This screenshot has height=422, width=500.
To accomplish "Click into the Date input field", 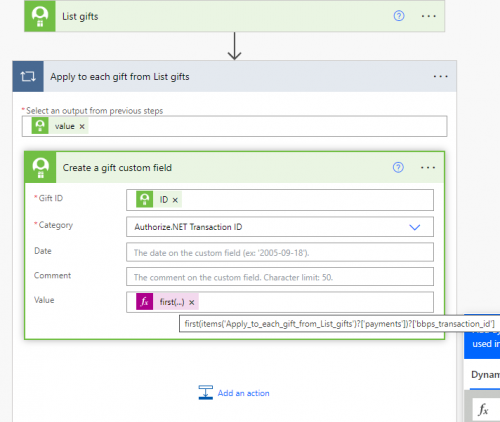I will pyautogui.click(x=280, y=252).
